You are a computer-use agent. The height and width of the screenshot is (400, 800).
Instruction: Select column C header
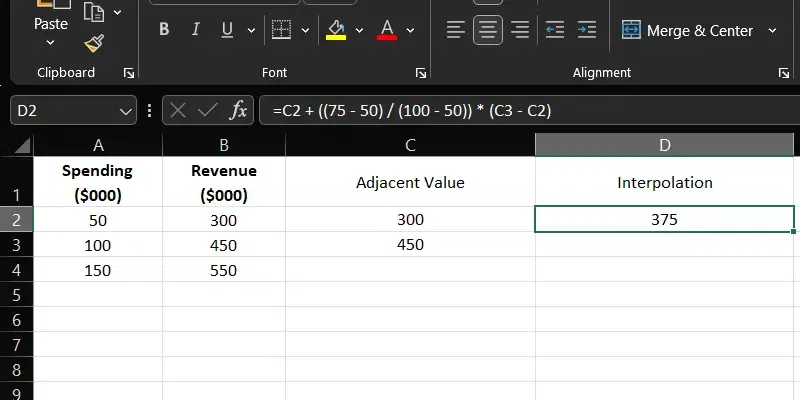click(410, 145)
